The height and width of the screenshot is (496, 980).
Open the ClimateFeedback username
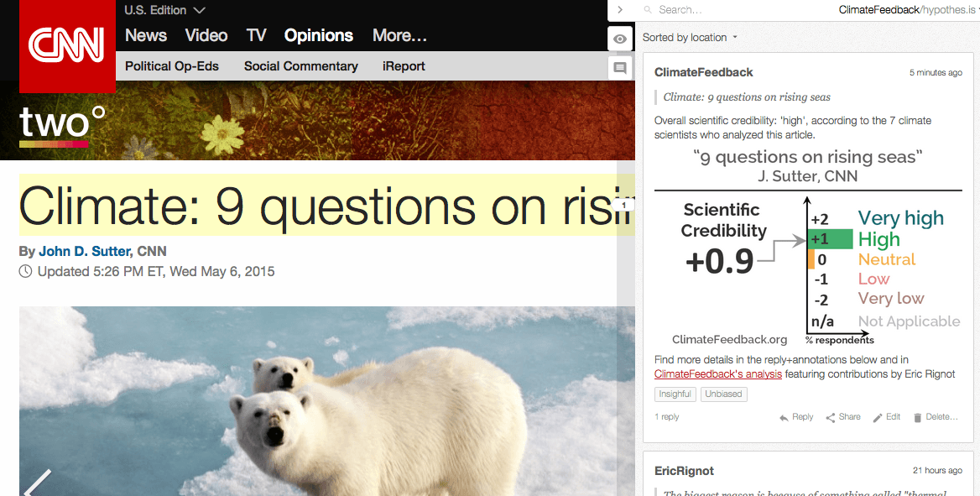tap(704, 72)
